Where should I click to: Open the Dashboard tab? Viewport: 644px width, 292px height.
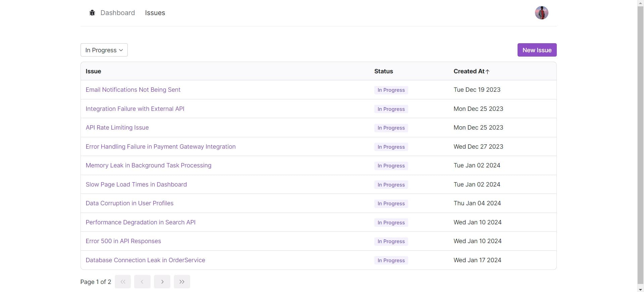coord(117,13)
